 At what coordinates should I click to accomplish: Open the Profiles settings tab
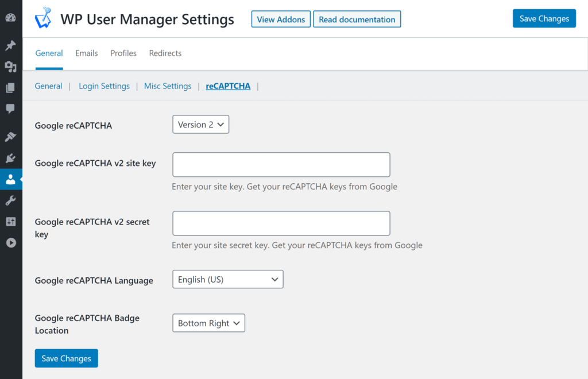pos(123,53)
